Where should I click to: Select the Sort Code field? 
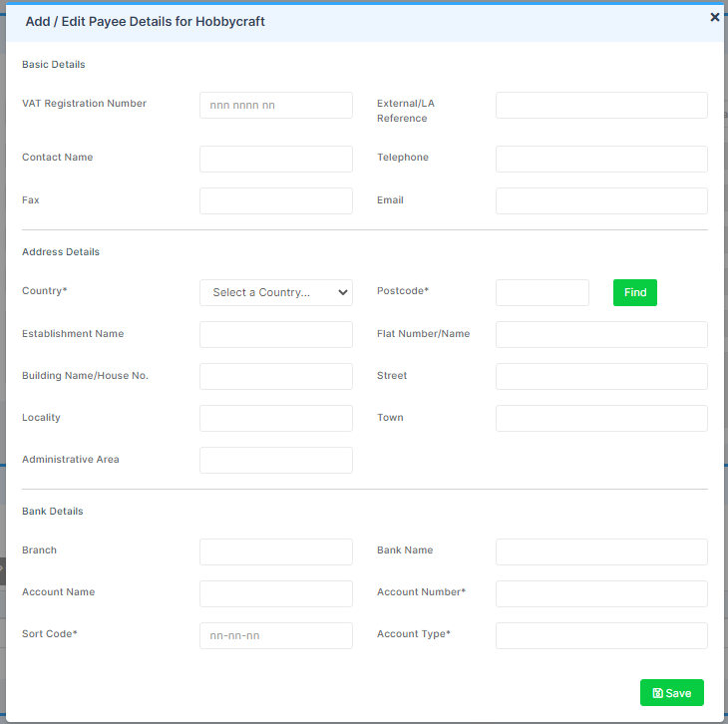tap(276, 635)
